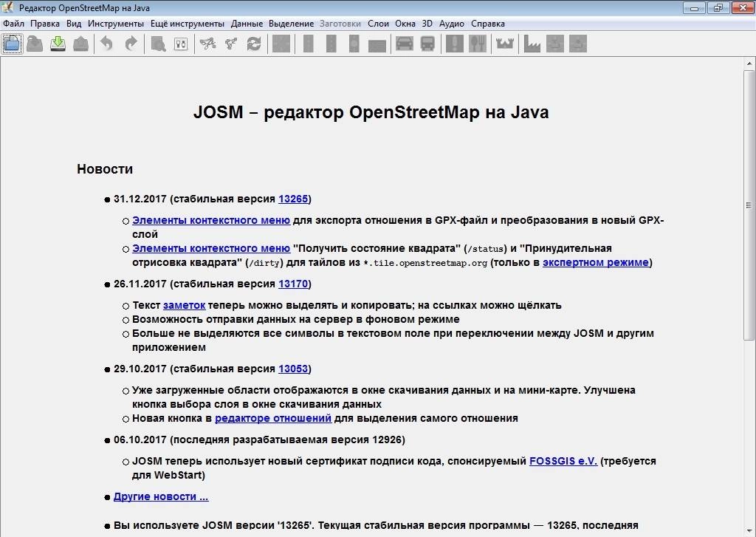Open the Окна menu
756x537 pixels.
point(405,24)
